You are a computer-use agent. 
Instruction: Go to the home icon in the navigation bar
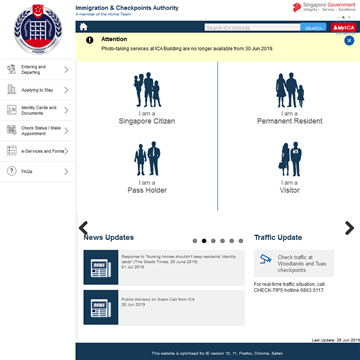(83, 27)
